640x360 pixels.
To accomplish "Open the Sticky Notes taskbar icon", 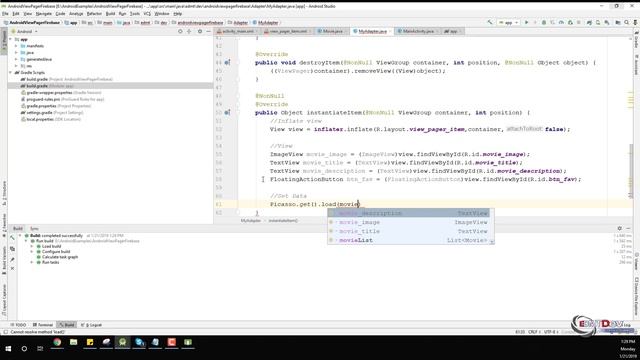I will 90,342.
